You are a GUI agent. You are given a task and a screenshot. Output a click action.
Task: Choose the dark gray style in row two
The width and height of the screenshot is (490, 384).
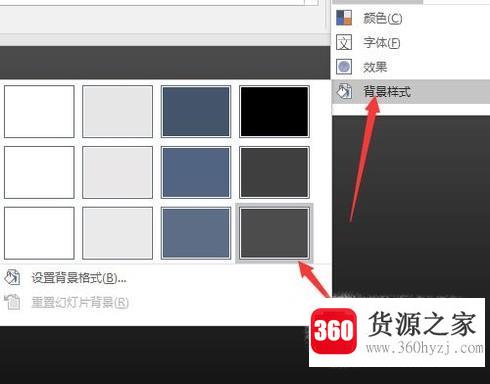pos(274,172)
